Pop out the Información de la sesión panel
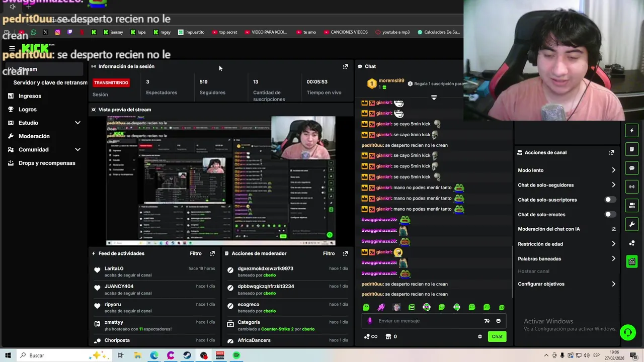 (x=345, y=66)
